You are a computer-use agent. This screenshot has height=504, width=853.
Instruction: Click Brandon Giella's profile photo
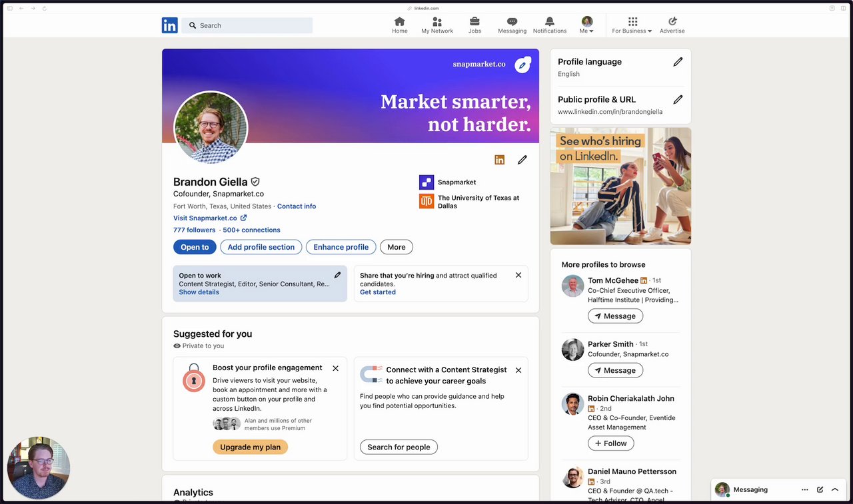click(211, 127)
